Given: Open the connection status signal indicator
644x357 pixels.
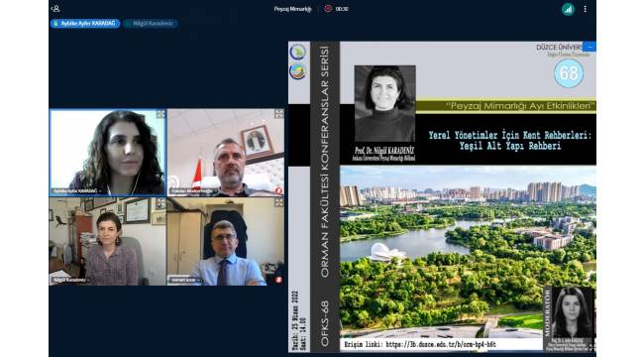Looking at the screenshot, I should click(568, 9).
